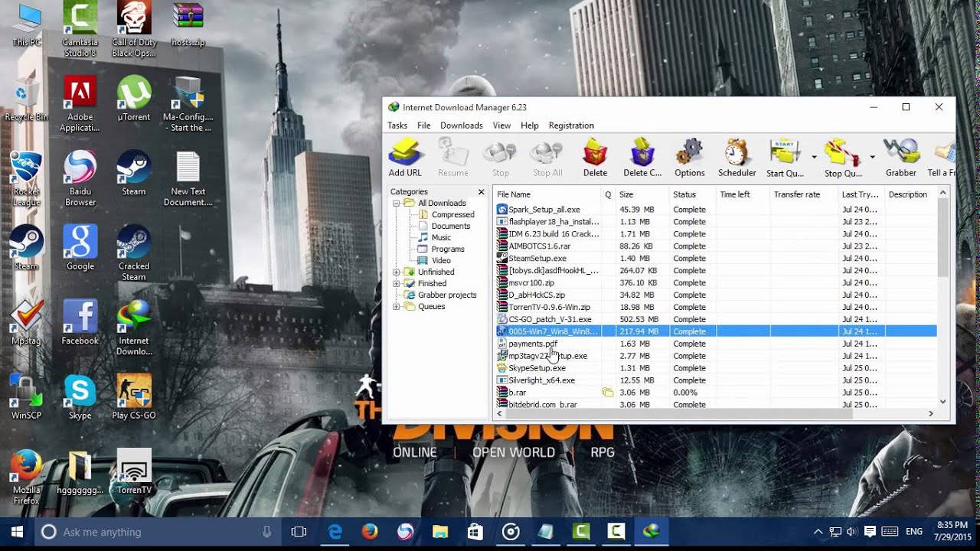Click the Stop toolbar icon
The height and width of the screenshot is (551, 980).
500,158
